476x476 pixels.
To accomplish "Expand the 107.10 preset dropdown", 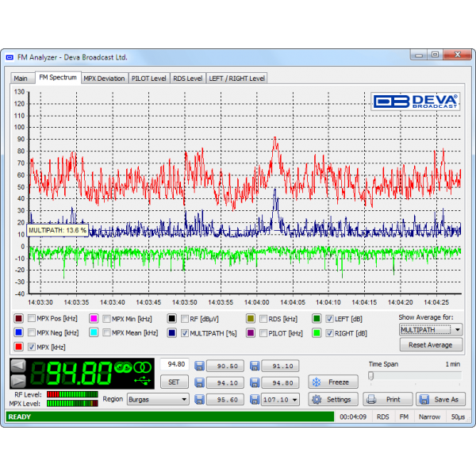I will click(295, 400).
